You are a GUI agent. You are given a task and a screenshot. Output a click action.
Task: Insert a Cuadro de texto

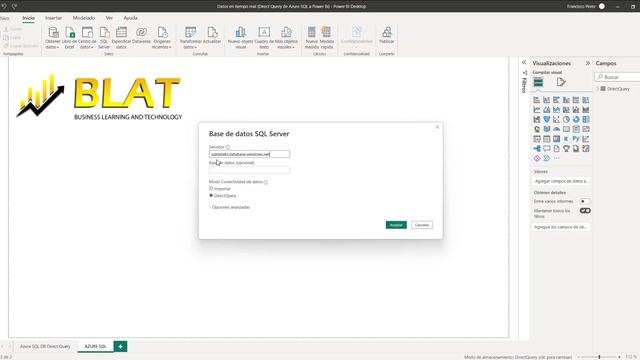[x=264, y=38]
